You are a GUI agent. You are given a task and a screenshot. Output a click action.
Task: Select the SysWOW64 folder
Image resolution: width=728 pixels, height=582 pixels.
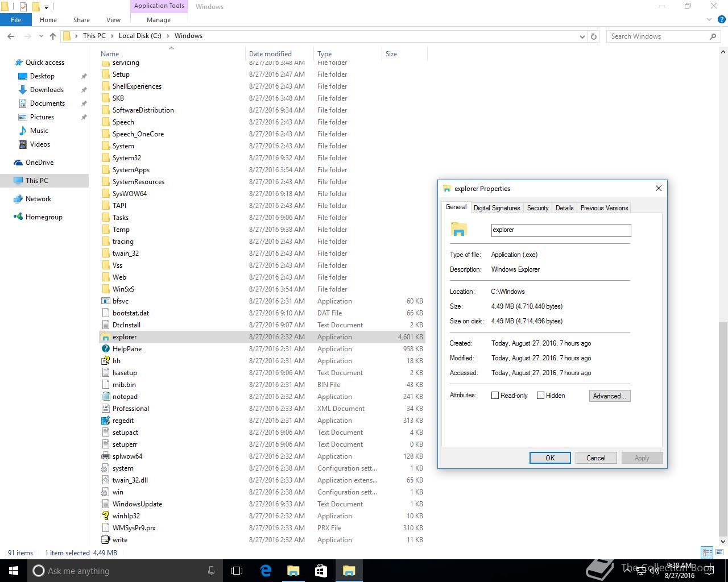(130, 194)
